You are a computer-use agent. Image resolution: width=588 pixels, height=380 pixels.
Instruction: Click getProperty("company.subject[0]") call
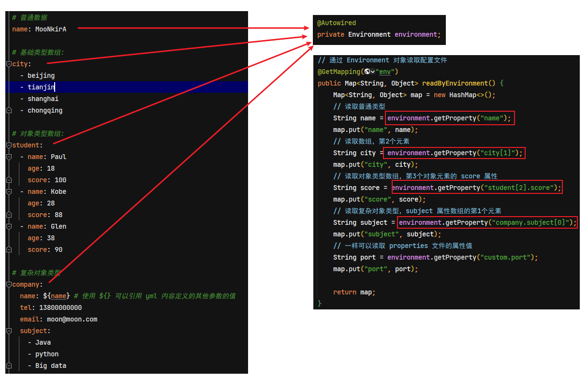(x=487, y=222)
